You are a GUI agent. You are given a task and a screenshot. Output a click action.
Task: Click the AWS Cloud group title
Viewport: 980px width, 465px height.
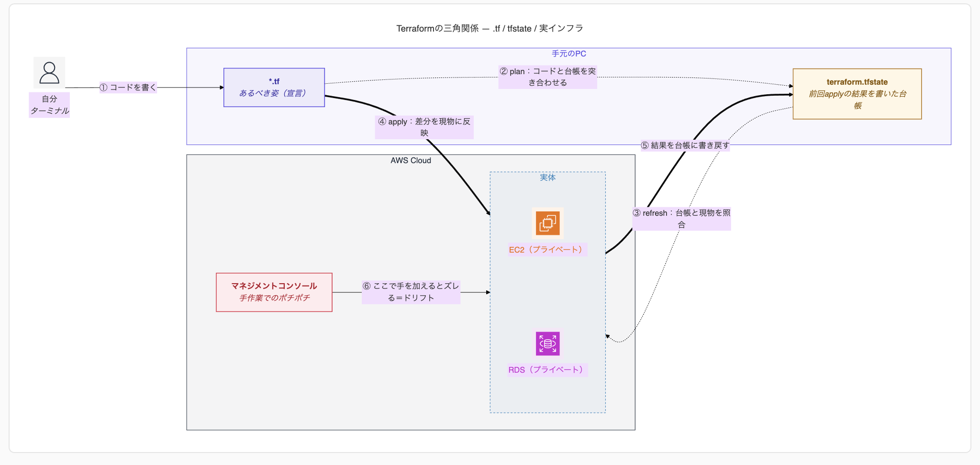(411, 160)
